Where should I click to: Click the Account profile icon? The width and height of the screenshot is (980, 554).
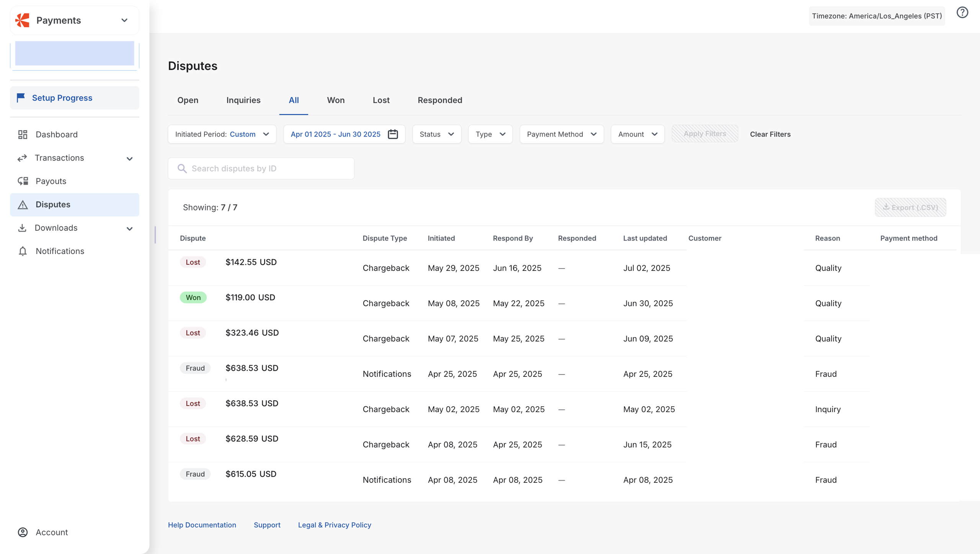coord(23,532)
